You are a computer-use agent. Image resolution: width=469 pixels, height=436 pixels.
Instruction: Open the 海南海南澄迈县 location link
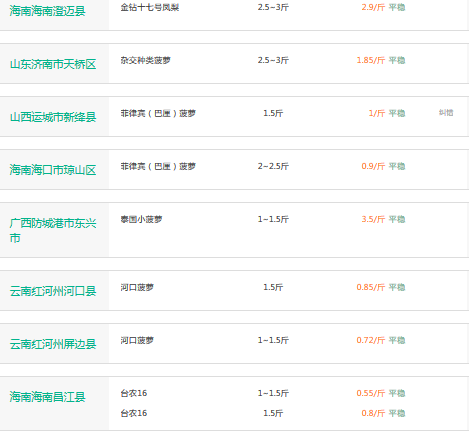click(47, 11)
